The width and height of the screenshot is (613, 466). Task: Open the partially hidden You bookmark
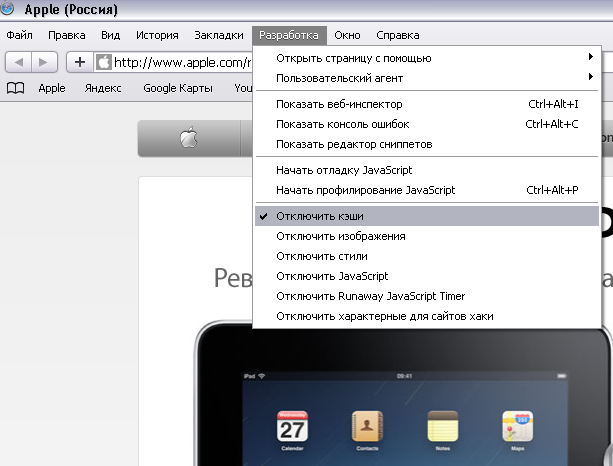pyautogui.click(x=243, y=88)
